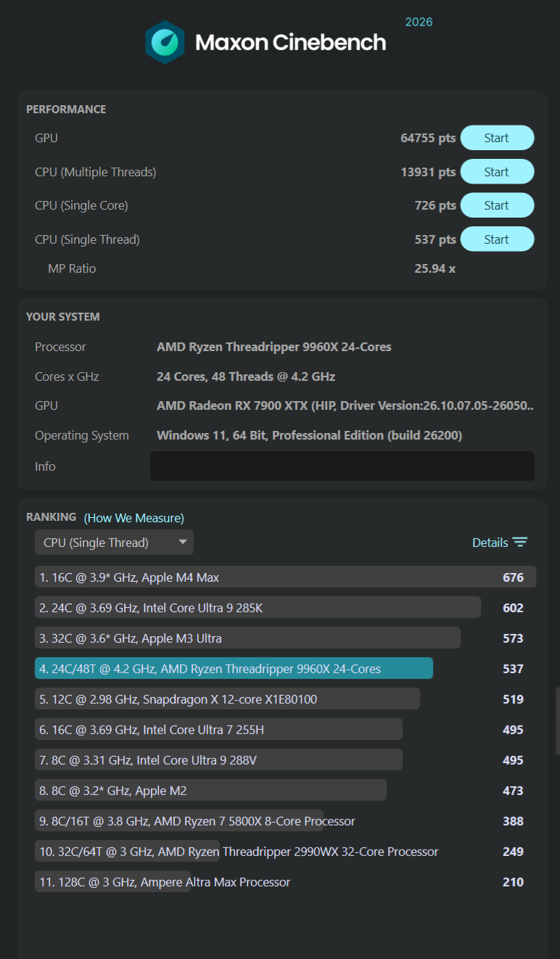Select the Apple M2 ranking row

tap(285, 791)
